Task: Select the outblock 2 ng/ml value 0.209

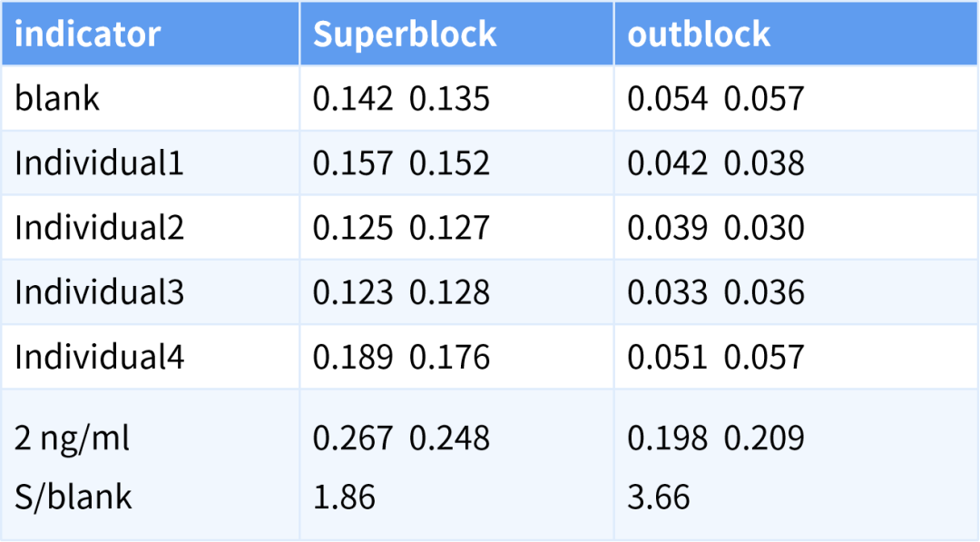Action: click(x=764, y=439)
